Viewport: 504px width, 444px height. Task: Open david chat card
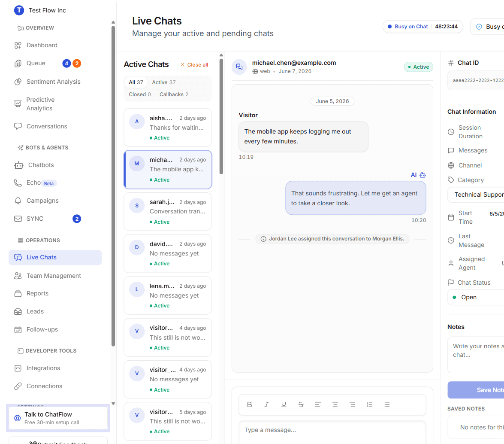(x=168, y=253)
